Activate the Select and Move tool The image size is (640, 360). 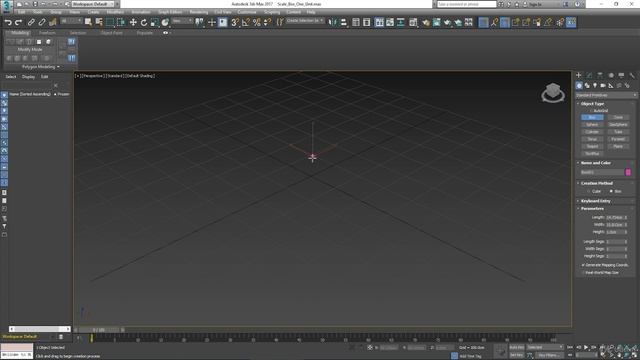coord(133,22)
